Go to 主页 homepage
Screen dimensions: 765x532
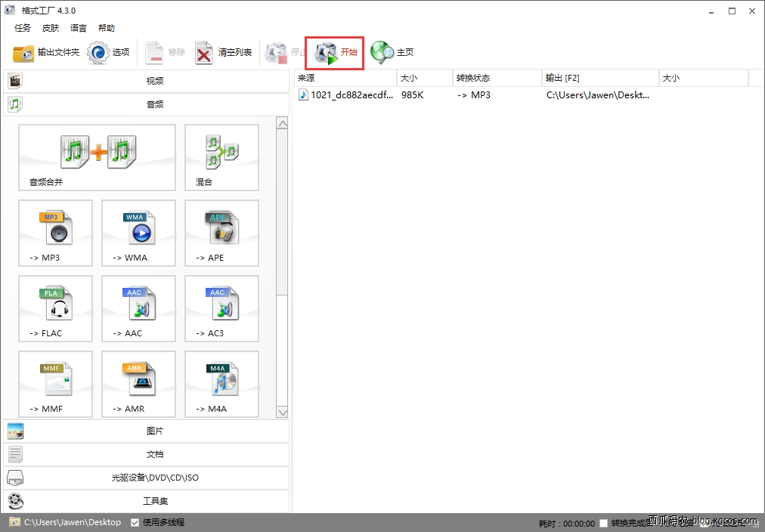click(x=392, y=53)
